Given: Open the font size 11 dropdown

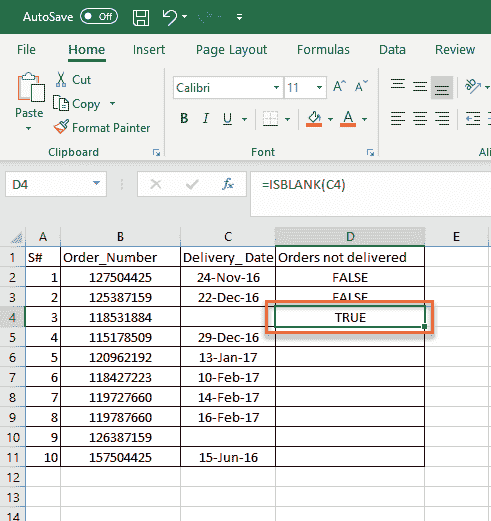Looking at the screenshot, I should (x=319, y=88).
